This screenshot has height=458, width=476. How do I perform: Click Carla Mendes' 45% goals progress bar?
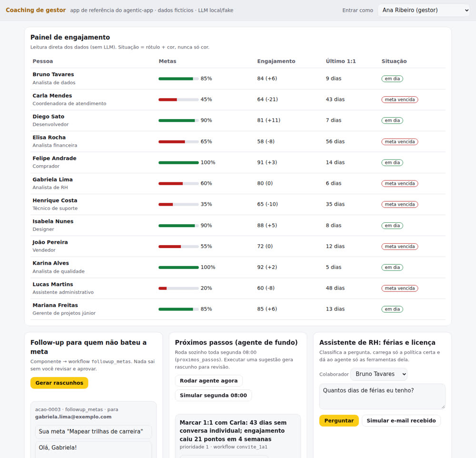[178, 100]
